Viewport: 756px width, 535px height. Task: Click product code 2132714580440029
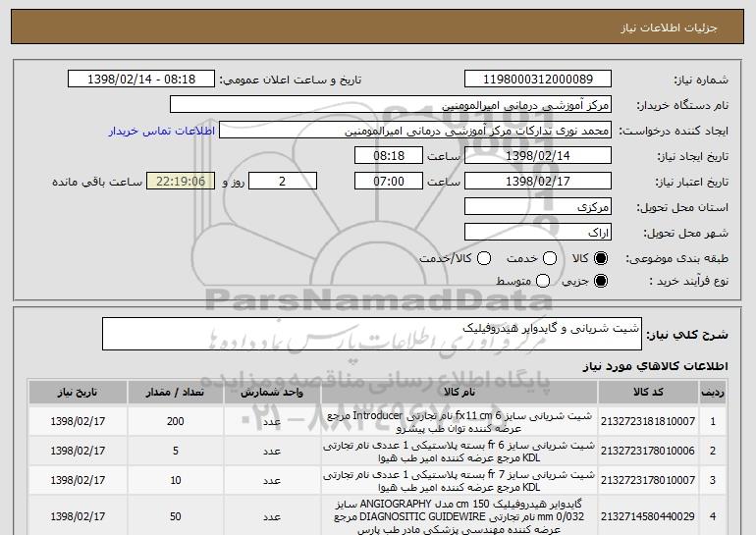[648, 516]
